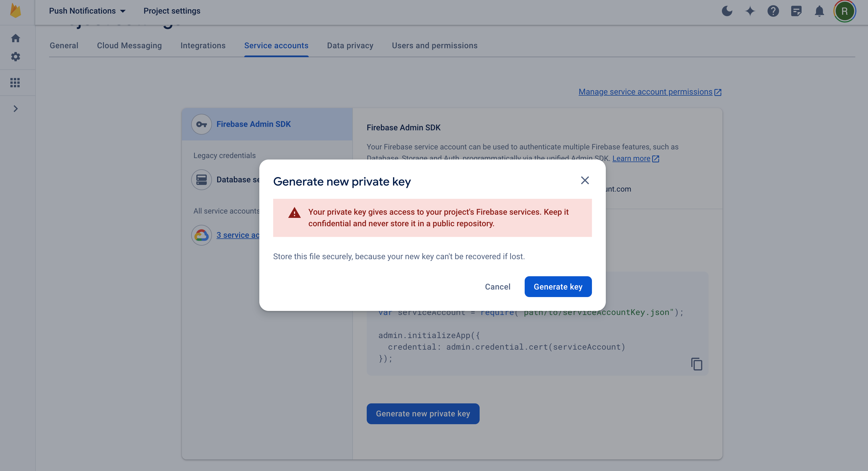Viewport: 868px width, 471px height.
Task: Switch to the General tab
Action: click(64, 46)
